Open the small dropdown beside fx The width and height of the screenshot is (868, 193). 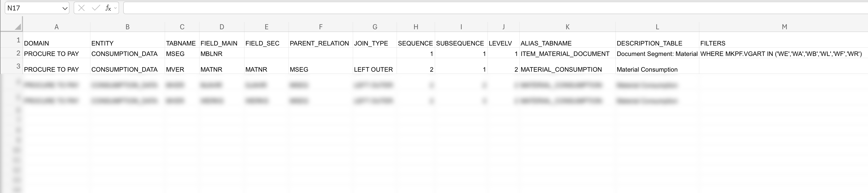click(116, 8)
